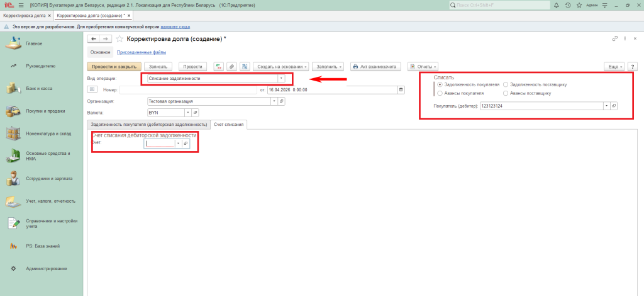Click the Акт взаимозачета print button

click(x=376, y=66)
